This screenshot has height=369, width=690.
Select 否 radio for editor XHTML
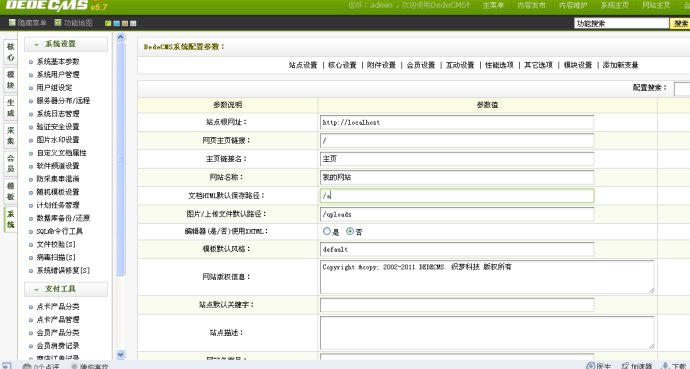(350, 231)
